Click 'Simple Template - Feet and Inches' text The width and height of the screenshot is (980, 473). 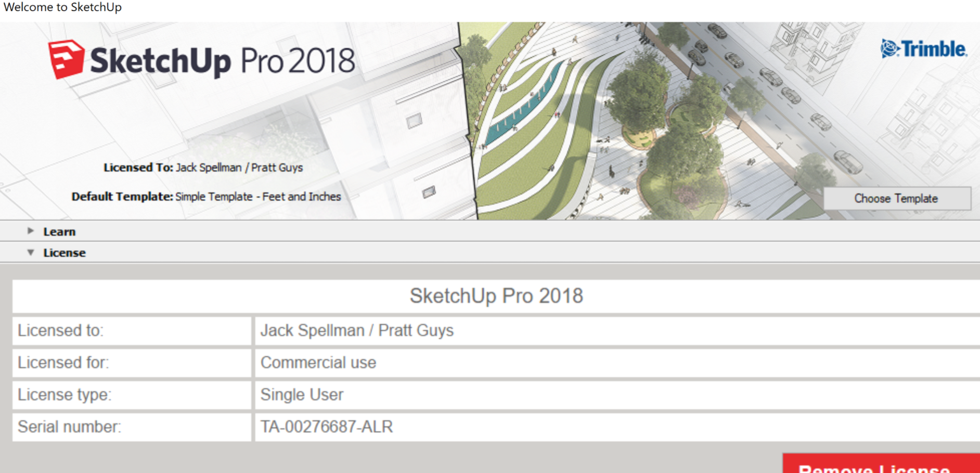click(258, 197)
